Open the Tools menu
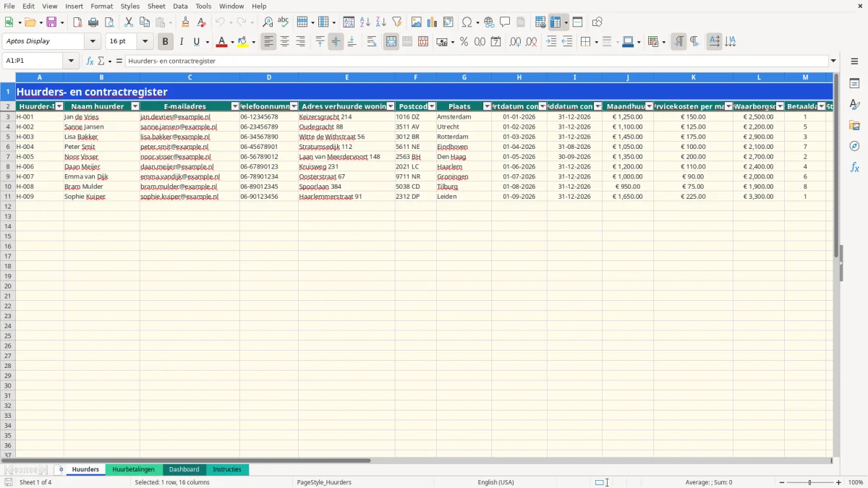Viewport: 868px width, 488px height. [203, 6]
